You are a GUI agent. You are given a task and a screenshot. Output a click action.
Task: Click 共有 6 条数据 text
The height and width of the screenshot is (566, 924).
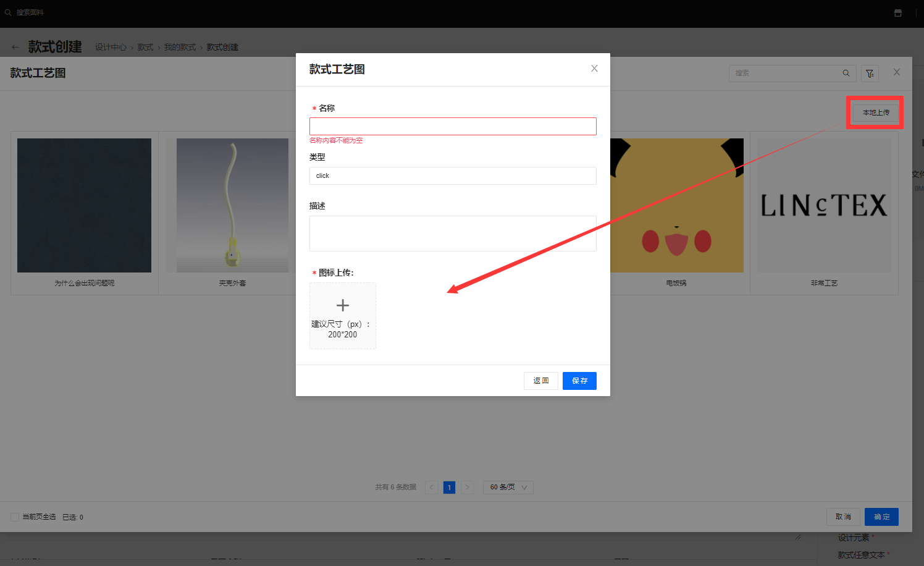coord(396,487)
